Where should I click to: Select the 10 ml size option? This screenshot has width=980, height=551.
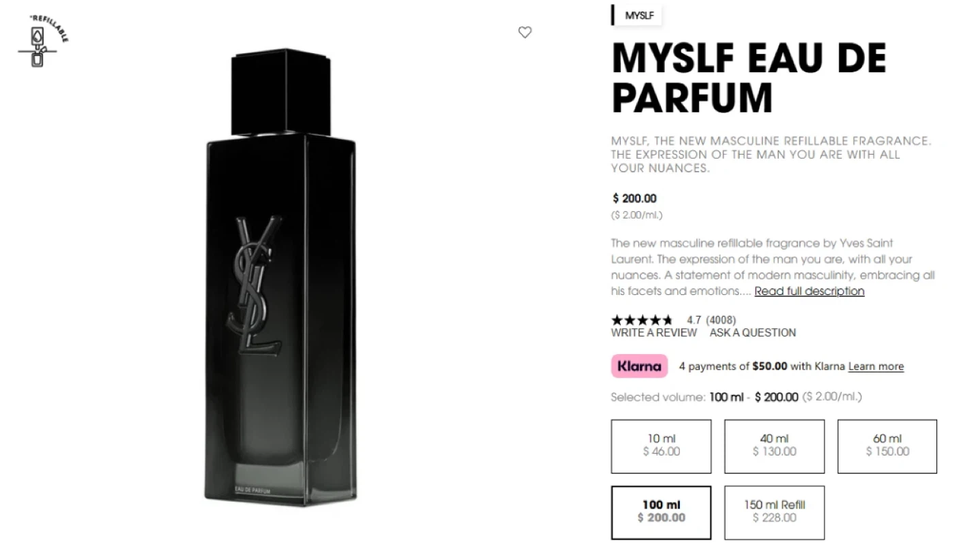pos(661,446)
